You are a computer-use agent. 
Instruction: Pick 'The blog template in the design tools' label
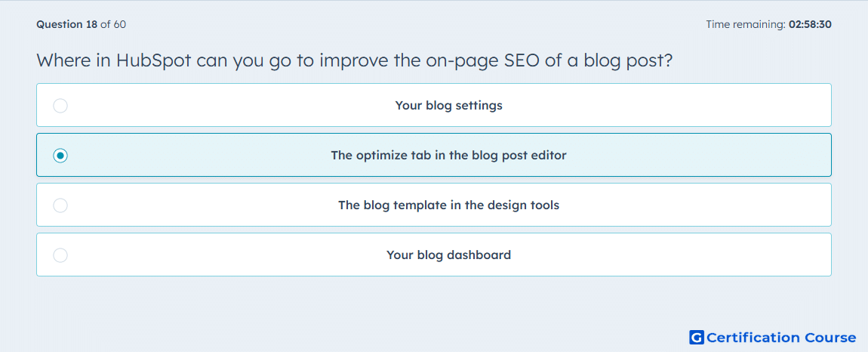click(x=448, y=205)
